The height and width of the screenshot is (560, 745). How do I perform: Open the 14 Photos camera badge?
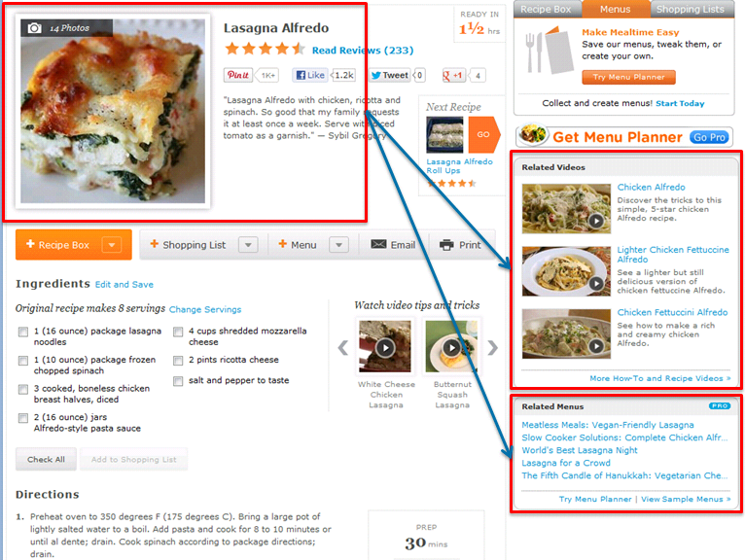(66, 28)
